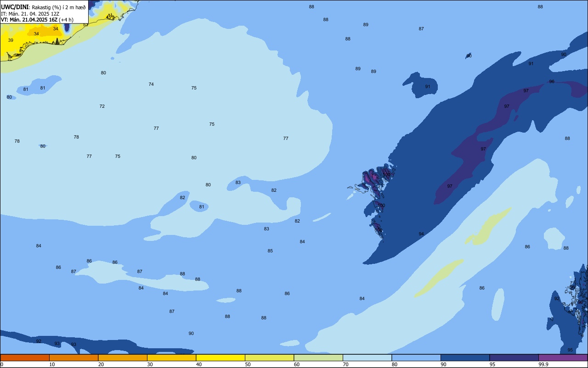Click the humidity value 94 on the map
The height and width of the screenshot is (368, 588).
421,234
